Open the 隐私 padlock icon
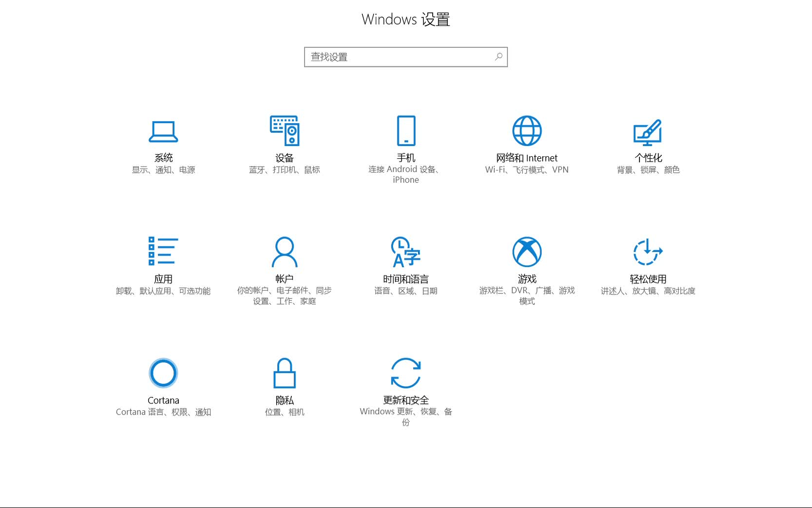This screenshot has width=812, height=508. (285, 373)
